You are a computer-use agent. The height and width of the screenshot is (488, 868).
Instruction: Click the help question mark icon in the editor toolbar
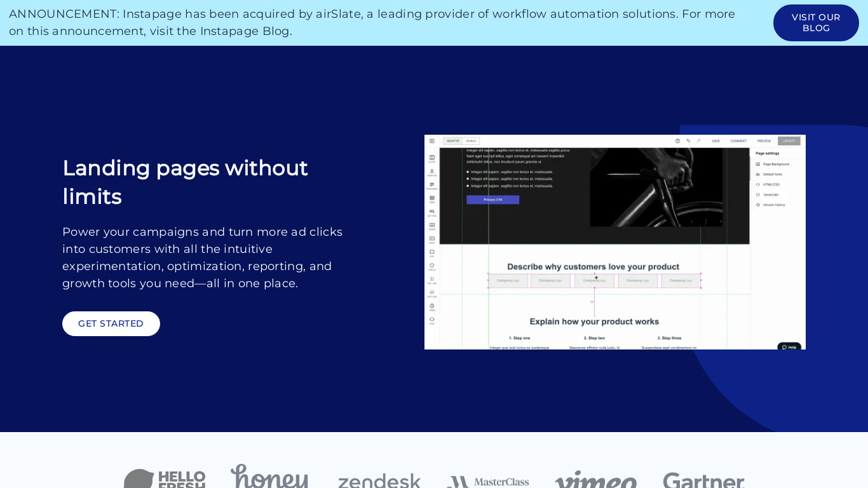677,141
